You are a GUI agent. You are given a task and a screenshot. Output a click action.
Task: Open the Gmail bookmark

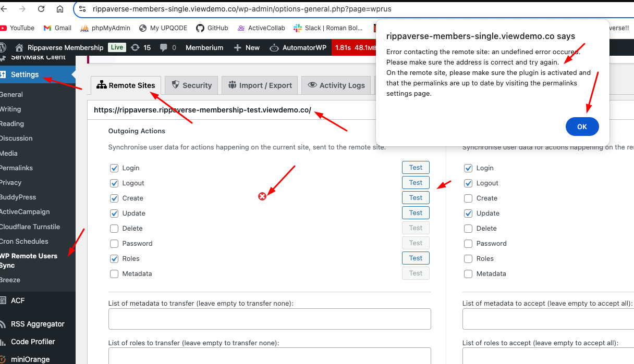57,28
